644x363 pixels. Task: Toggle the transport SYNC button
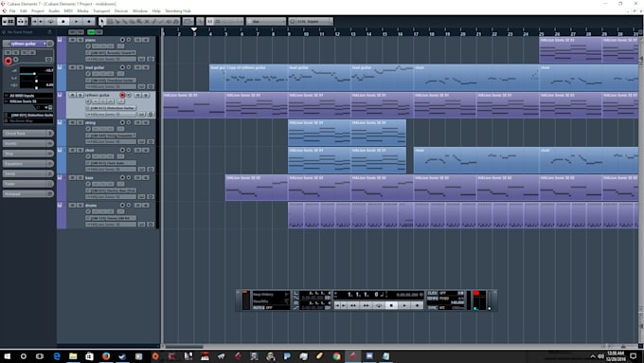[x=432, y=307]
